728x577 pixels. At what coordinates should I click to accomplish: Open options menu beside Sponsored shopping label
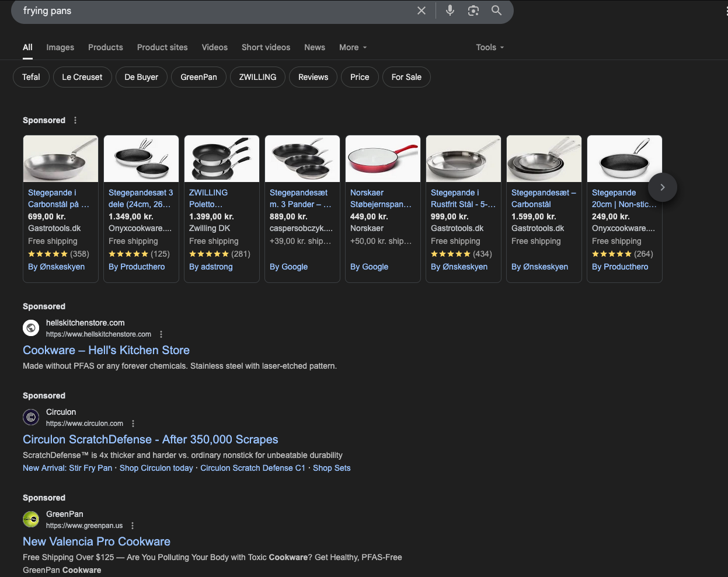pos(75,120)
